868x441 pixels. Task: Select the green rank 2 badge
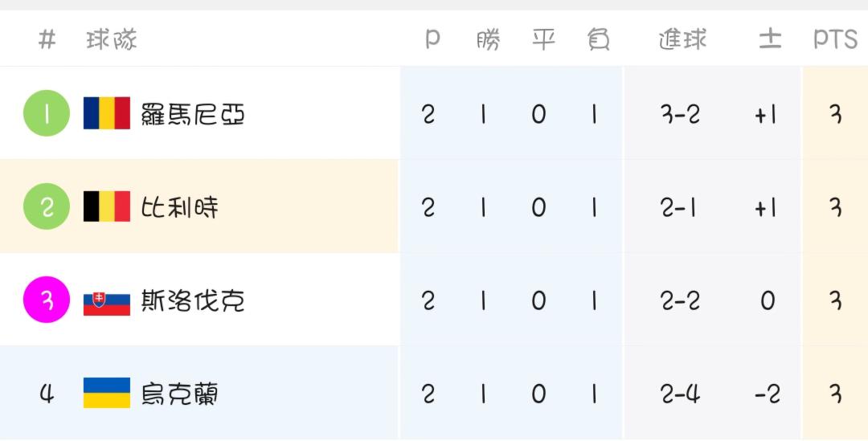pos(47,206)
